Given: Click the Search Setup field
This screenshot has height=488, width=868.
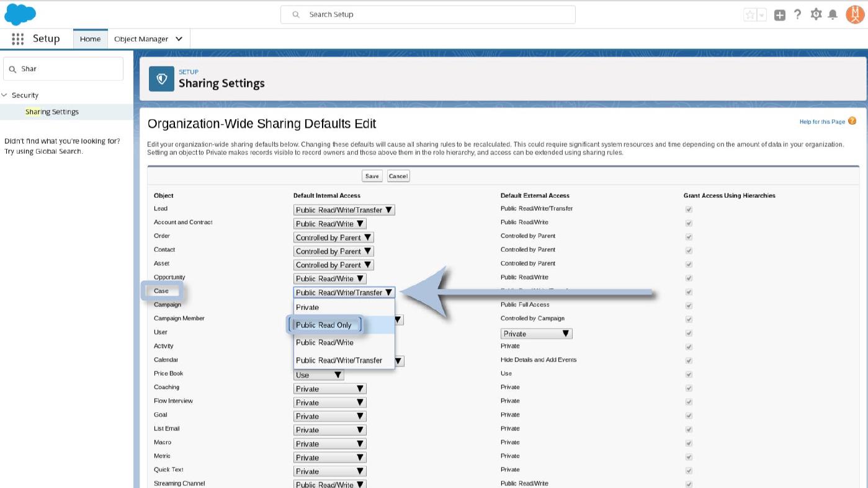Looking at the screenshot, I should (427, 14).
